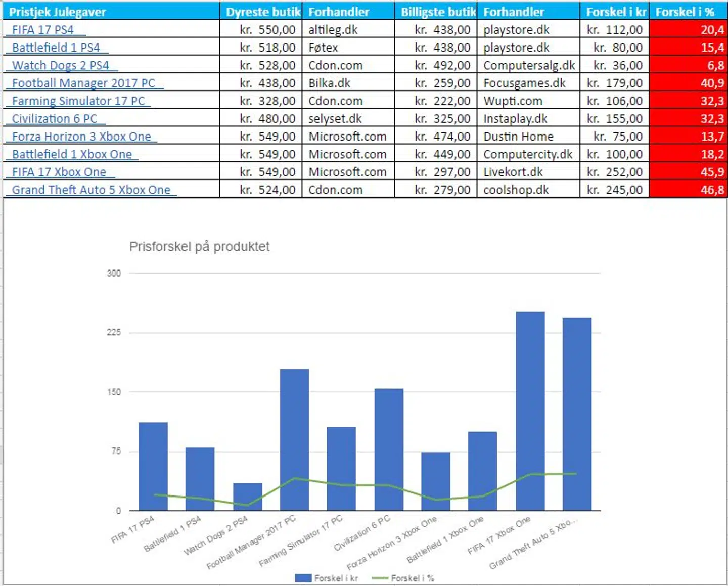This screenshot has width=728, height=586.
Task: Select the Dyreste butik column header
Action: (262, 12)
